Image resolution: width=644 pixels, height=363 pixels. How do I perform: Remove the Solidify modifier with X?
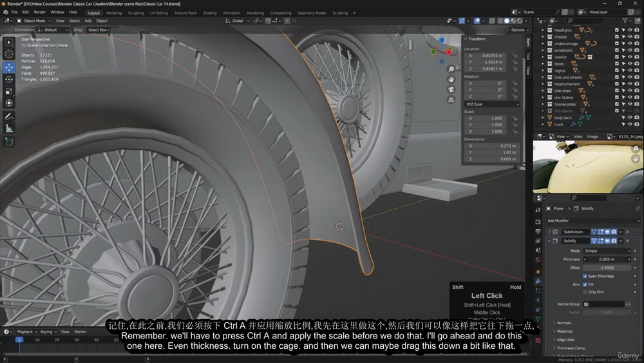coord(627,241)
